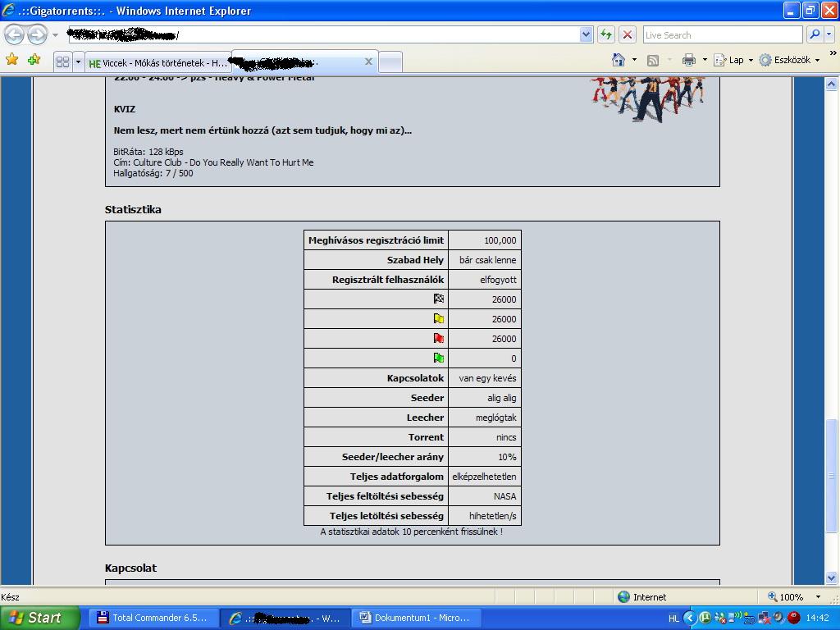The image size is (840, 630).
Task: Click the scrollbar up arrow
Action: coord(831,84)
